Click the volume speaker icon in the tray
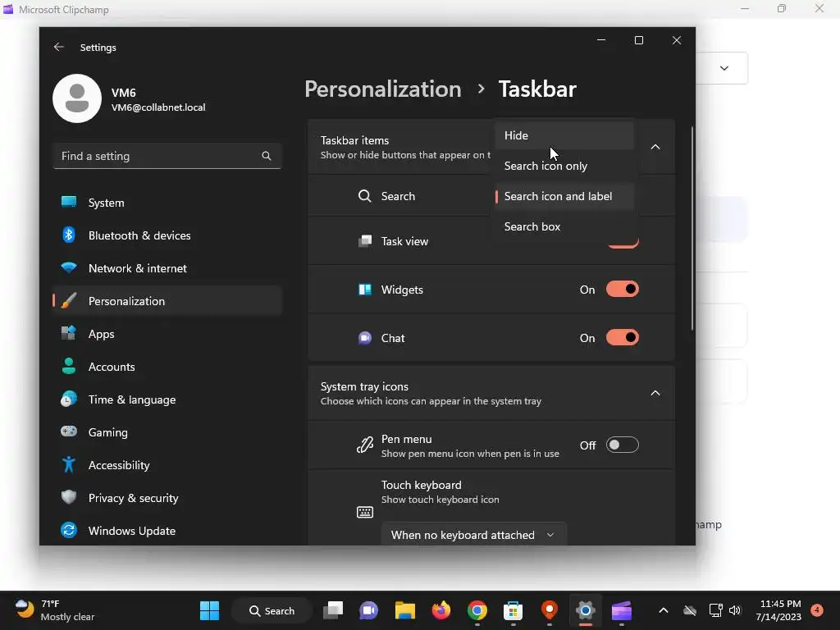Viewport: 840px width, 630px height. coord(735,610)
